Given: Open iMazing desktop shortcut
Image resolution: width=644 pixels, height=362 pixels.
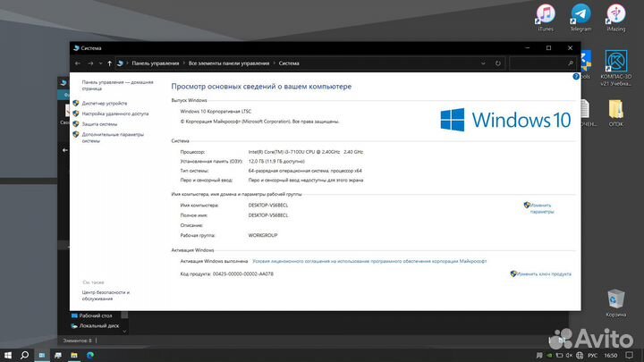Looking at the screenshot, I should 615,18.
